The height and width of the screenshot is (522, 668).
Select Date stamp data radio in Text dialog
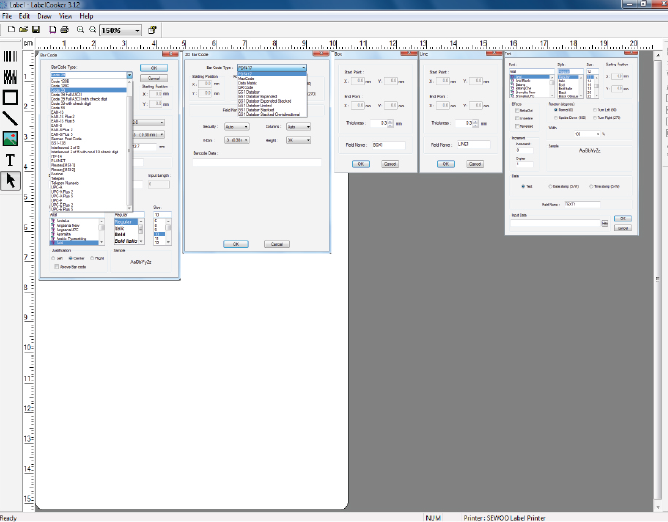(x=550, y=187)
